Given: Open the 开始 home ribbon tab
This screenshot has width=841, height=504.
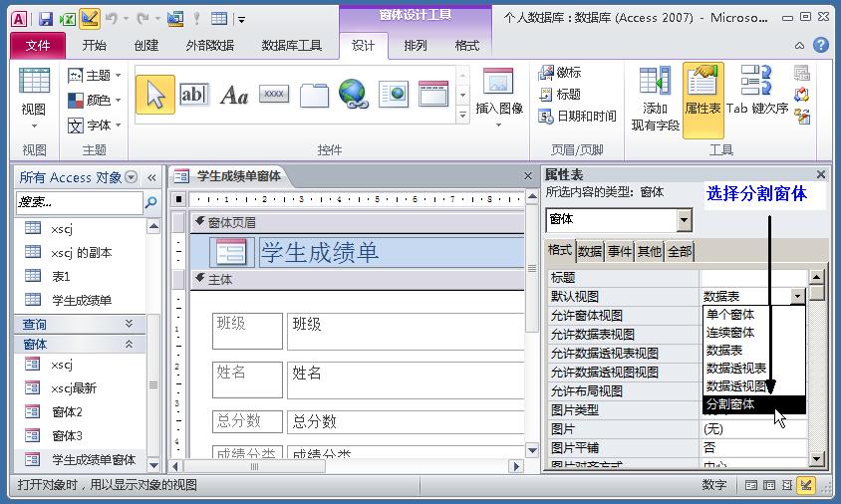Looking at the screenshot, I should pyautogui.click(x=95, y=46).
